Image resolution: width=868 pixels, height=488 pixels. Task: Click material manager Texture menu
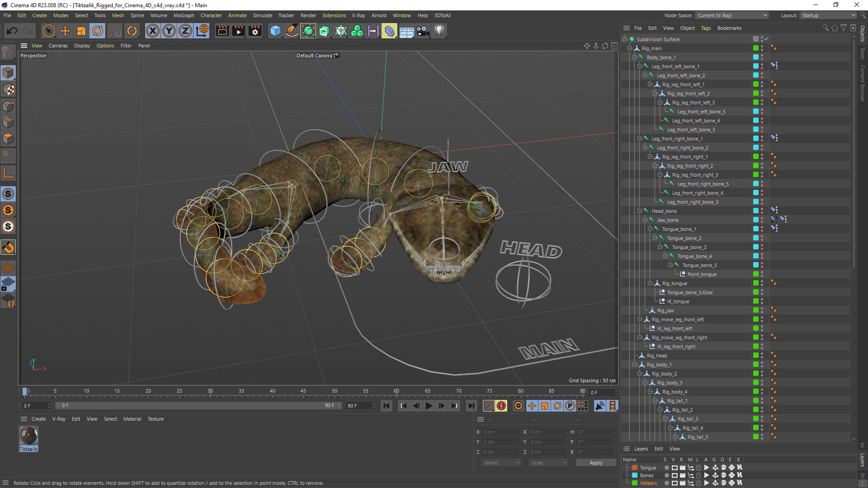point(156,419)
